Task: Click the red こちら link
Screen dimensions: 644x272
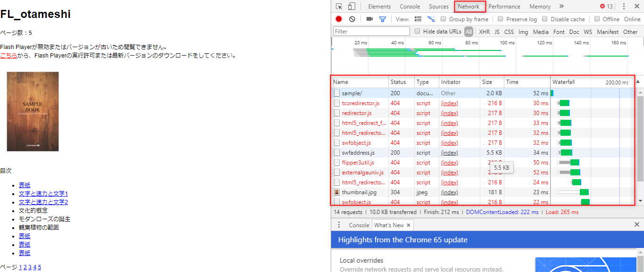Action: coord(8,55)
